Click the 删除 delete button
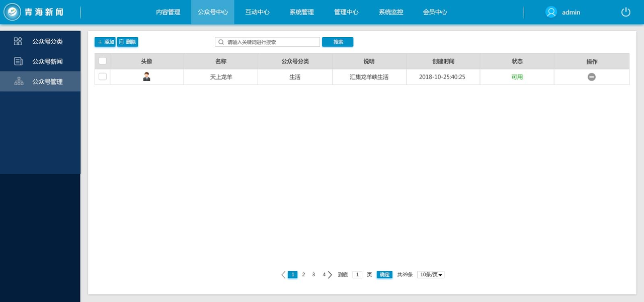The image size is (644, 302). tap(128, 42)
